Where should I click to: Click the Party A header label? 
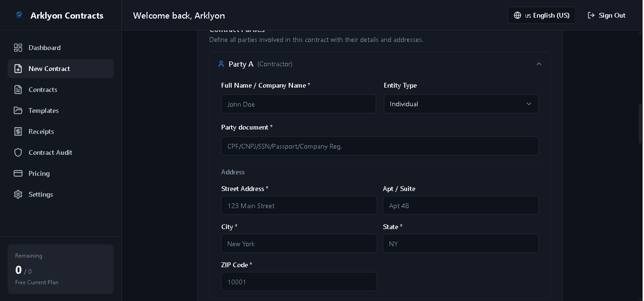241,64
